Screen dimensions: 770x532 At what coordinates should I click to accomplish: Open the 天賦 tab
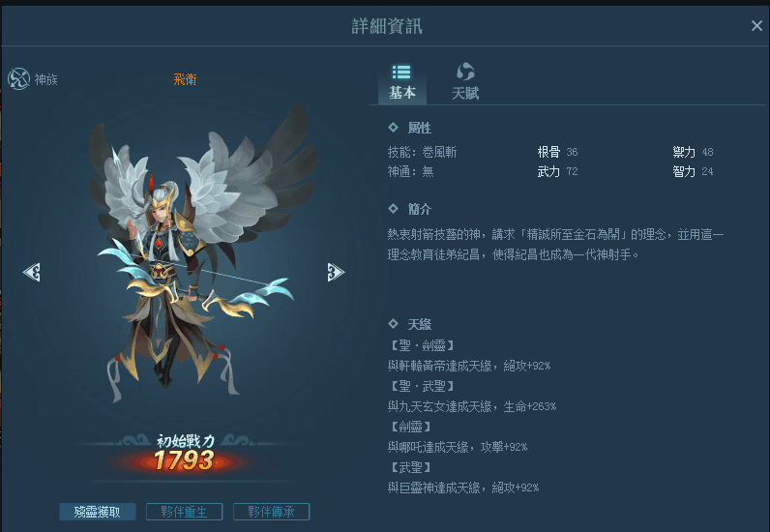465,82
